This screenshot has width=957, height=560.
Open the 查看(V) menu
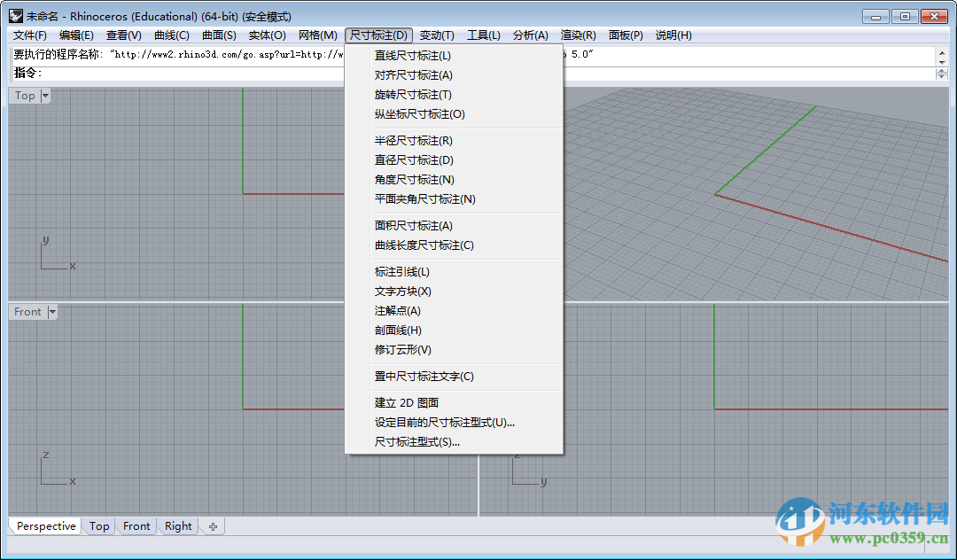[124, 35]
